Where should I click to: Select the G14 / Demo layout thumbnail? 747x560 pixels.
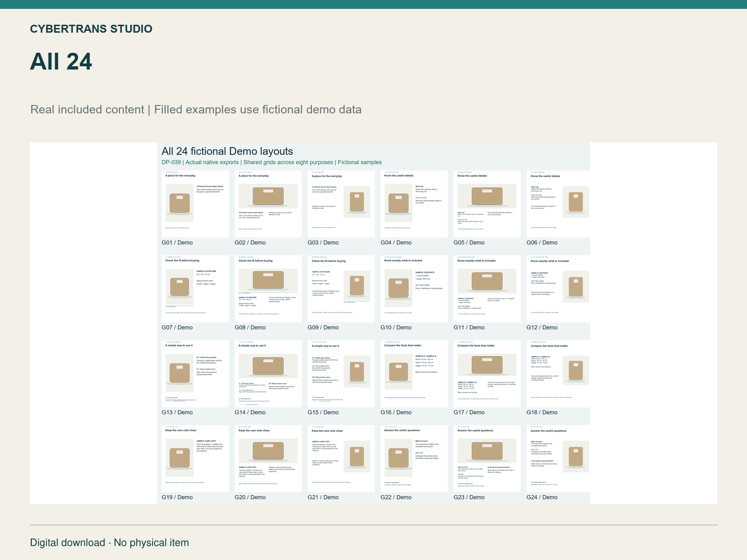click(268, 374)
